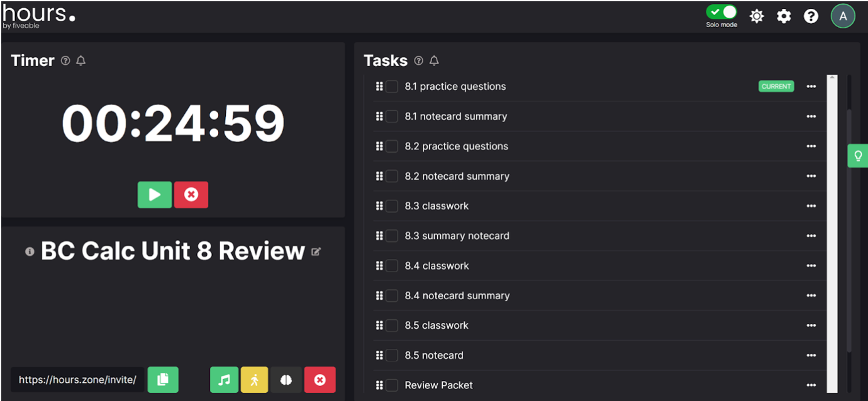Check off 8.1 practice questions

point(392,87)
